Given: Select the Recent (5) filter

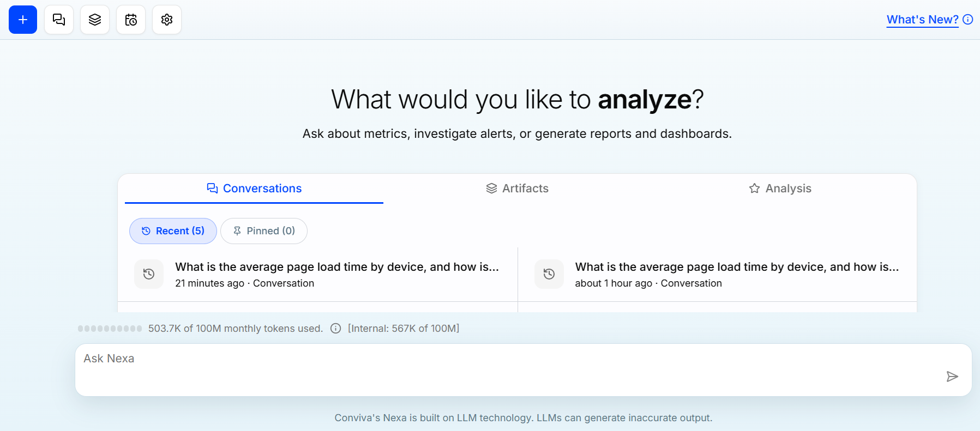Looking at the screenshot, I should 173,231.
